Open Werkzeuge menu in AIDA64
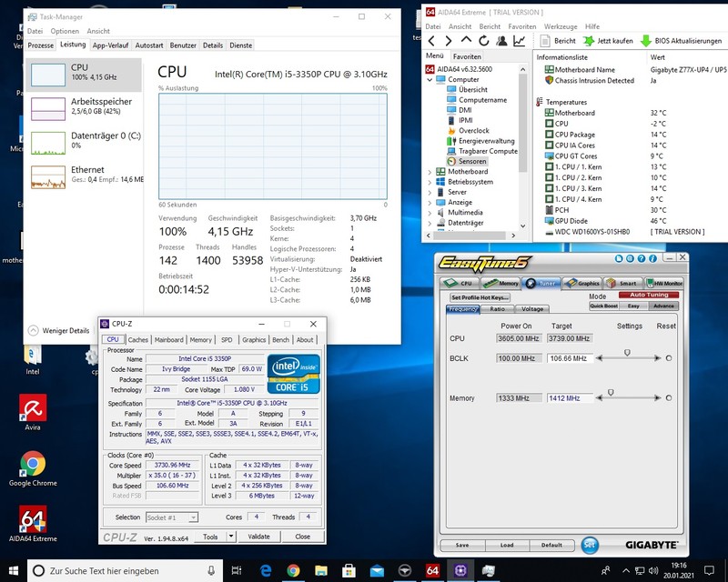Viewport: 728px width, 582px height. pos(561,26)
